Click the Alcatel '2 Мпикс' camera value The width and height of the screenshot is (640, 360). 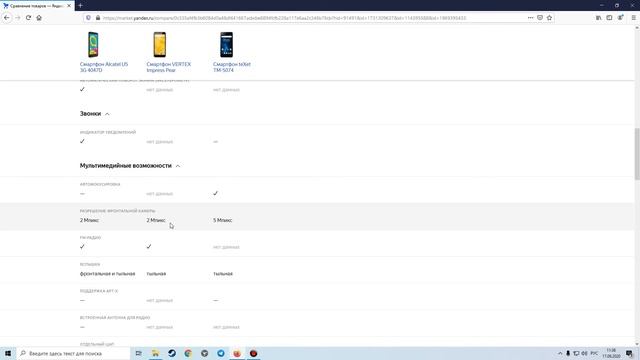(x=89, y=220)
